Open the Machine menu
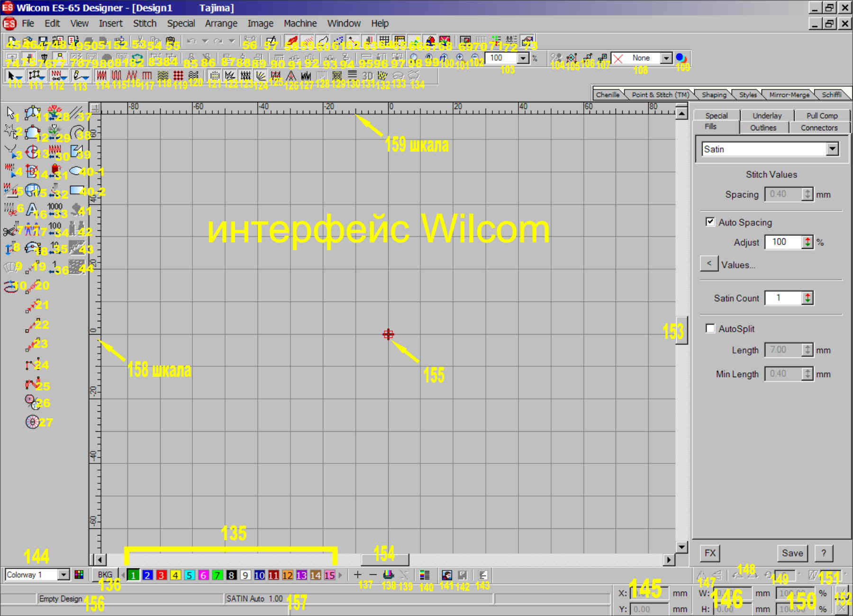 300,23
